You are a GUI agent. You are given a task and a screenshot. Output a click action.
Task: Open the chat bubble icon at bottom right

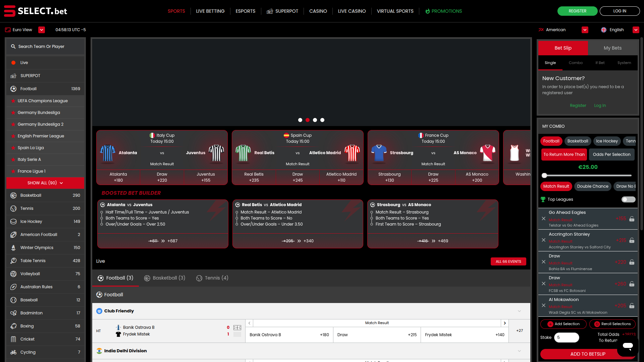point(628,346)
